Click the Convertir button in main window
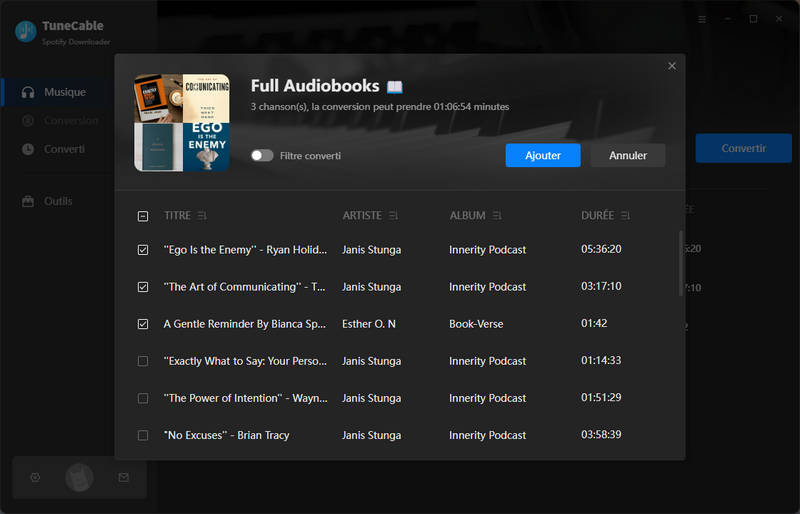 click(743, 148)
